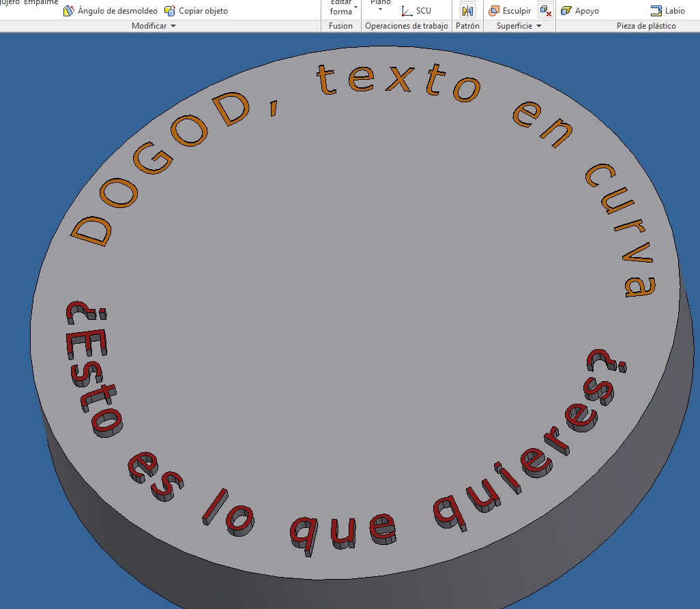This screenshot has height=609, width=700.
Task: Click the mirror icon above Patrón
Action: pos(467,11)
